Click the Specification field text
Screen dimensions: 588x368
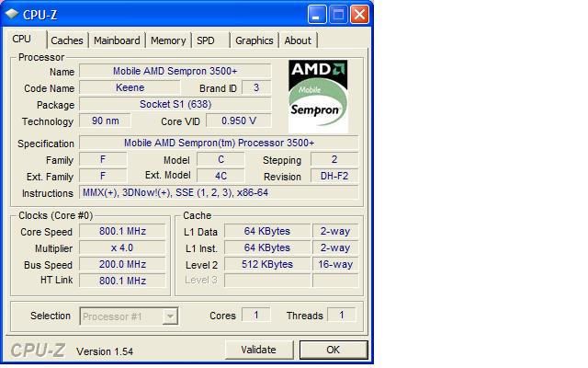[x=219, y=143]
